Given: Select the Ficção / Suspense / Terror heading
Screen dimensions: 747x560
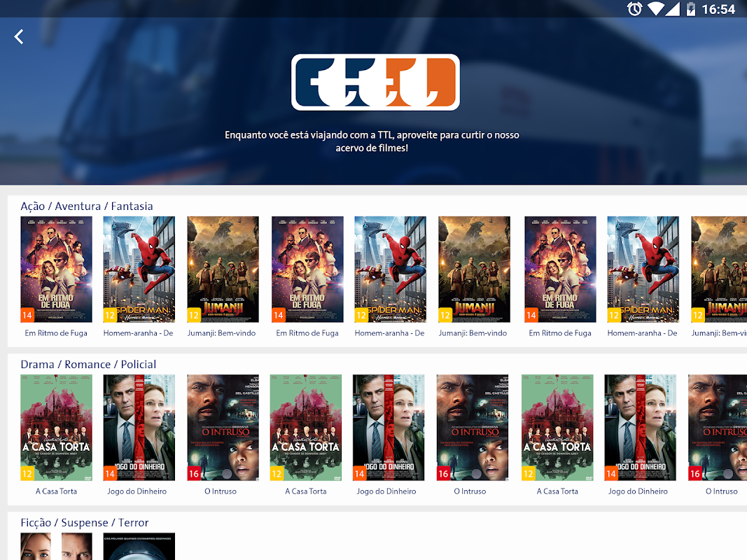Looking at the screenshot, I should tap(84, 522).
